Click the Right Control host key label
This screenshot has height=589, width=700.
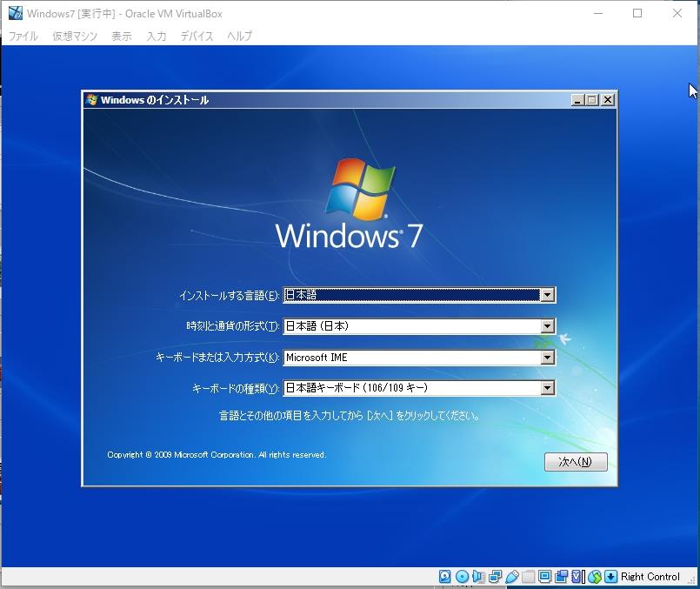[650, 577]
